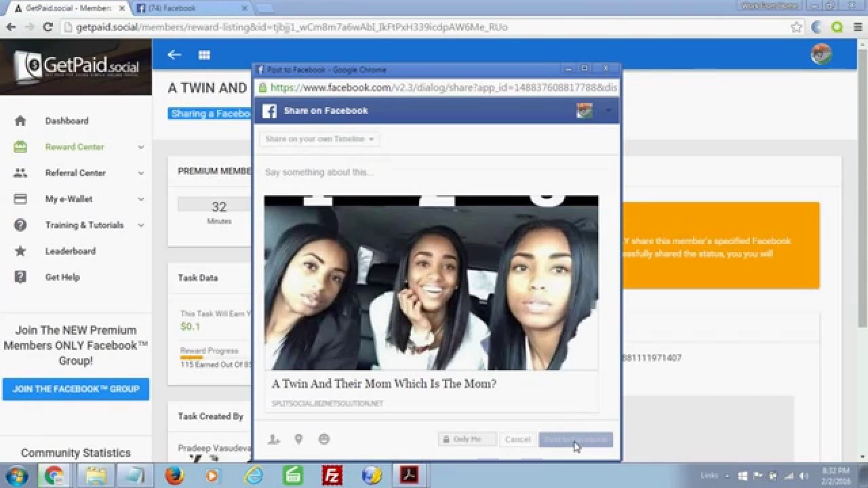Click the My e-Wallet card icon
Image resolution: width=868 pixels, height=488 pixels.
(x=20, y=199)
